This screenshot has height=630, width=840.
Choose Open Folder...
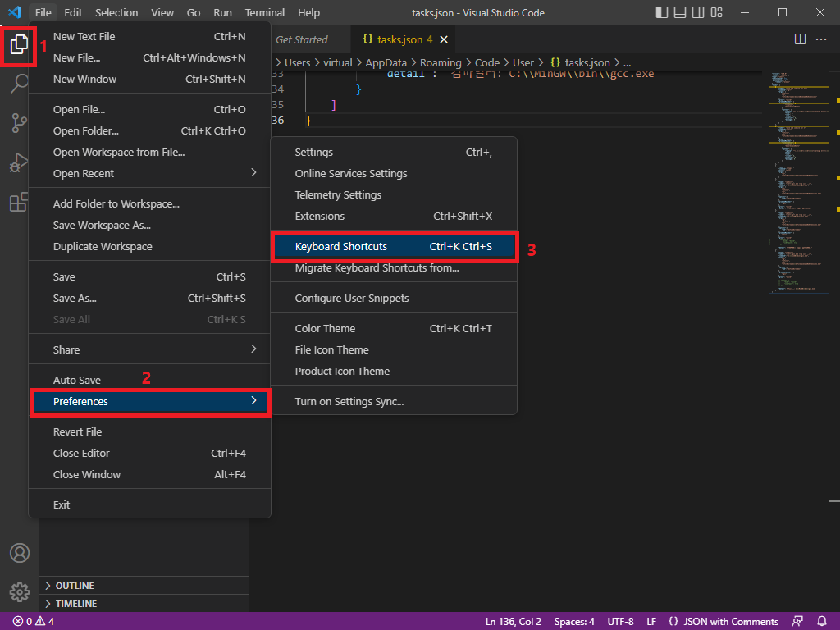150,130
